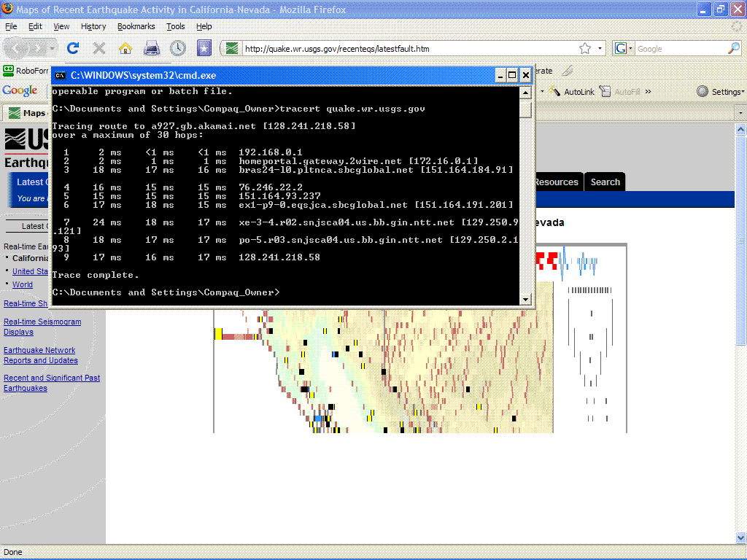The width and height of the screenshot is (747, 560).
Task: Go to the Home page icon
Action: tap(125, 49)
